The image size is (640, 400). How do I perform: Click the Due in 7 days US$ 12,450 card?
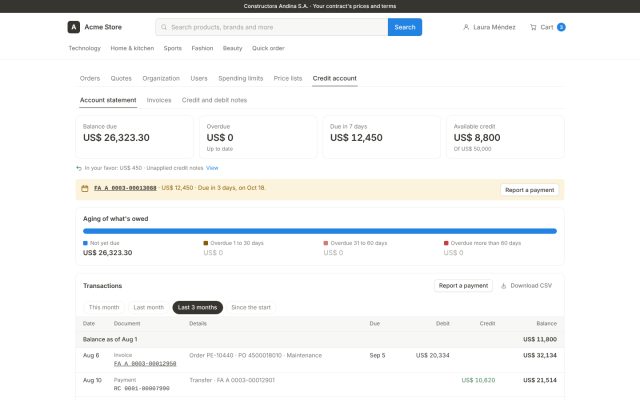pos(382,137)
